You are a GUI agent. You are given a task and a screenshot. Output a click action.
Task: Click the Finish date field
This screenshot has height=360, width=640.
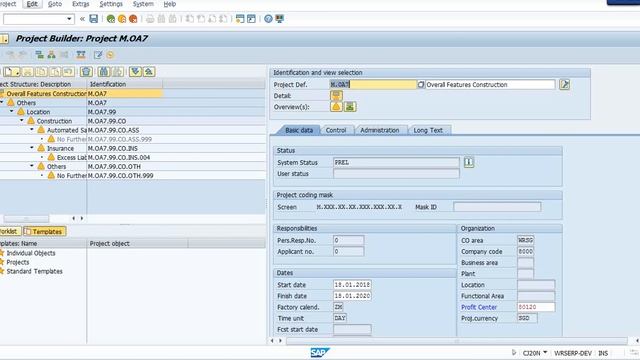[x=352, y=296]
